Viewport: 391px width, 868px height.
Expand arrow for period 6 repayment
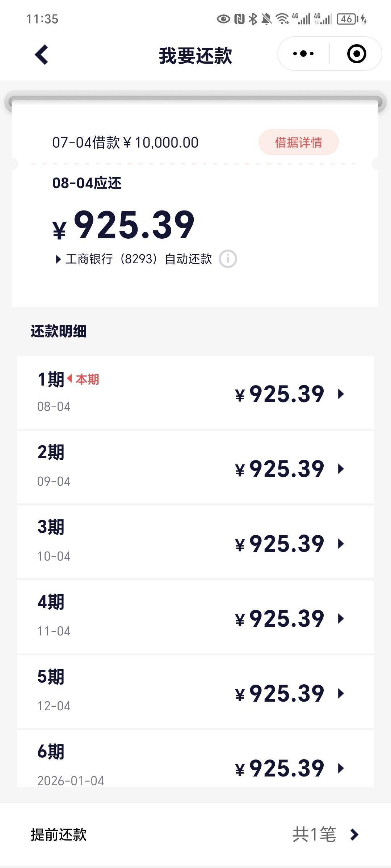pos(341,768)
